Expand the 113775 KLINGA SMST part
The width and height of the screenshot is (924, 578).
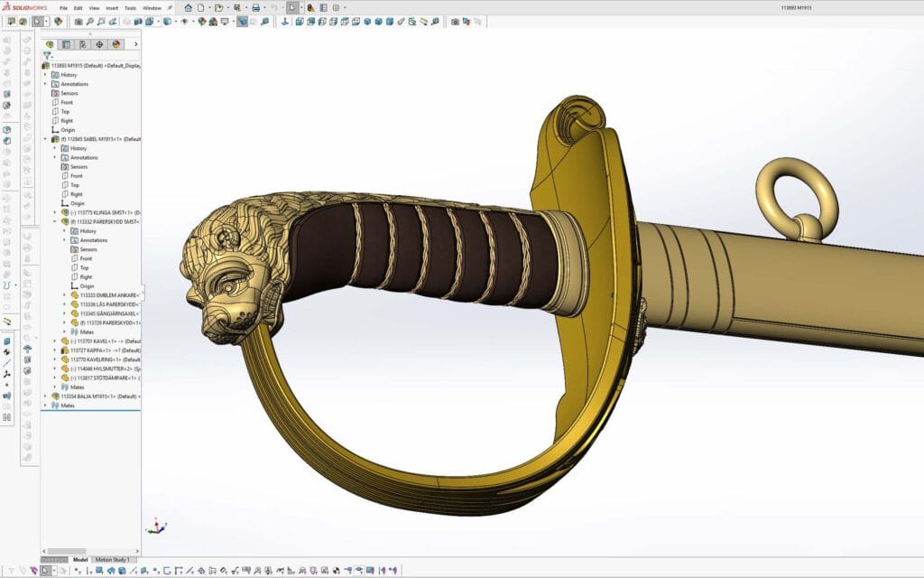(x=55, y=212)
